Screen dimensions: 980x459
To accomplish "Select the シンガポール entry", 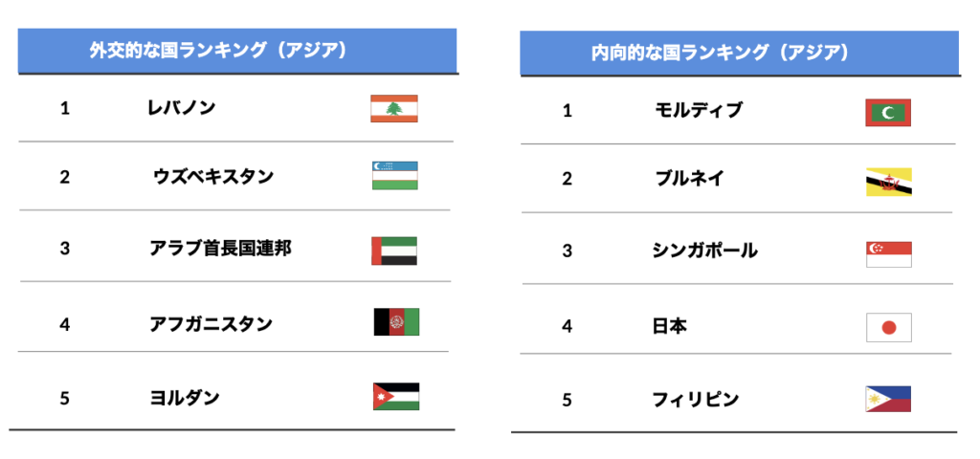I will (705, 251).
